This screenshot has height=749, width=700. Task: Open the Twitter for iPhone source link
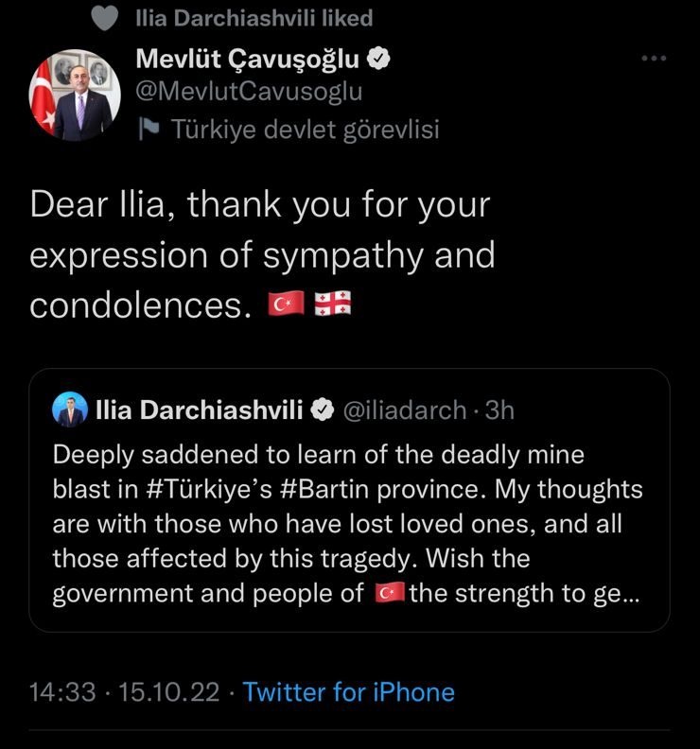[x=349, y=692]
